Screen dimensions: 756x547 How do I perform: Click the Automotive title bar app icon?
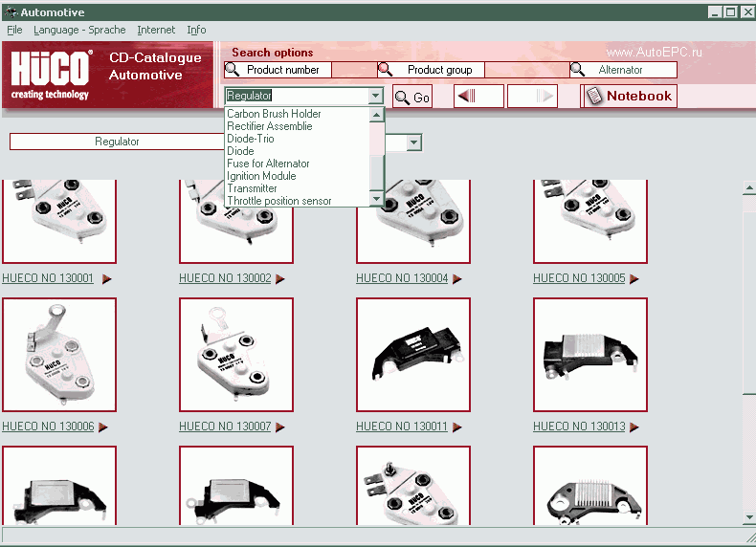[x=11, y=11]
